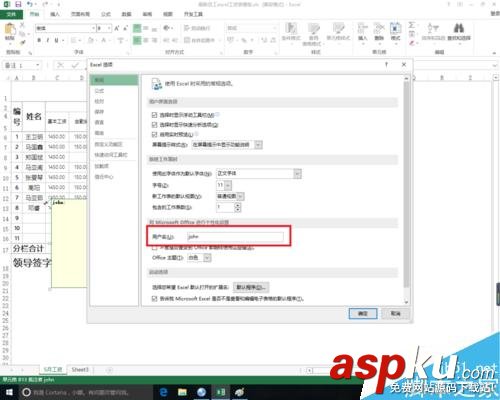Click the Conditional Formatting icon

[x=291, y=32]
